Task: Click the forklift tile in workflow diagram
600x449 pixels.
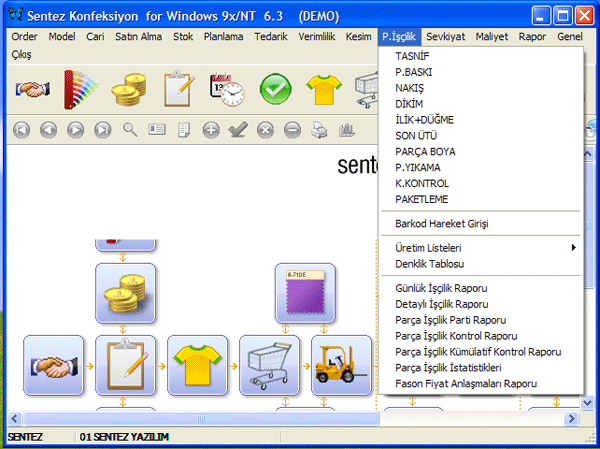Action: (x=341, y=366)
